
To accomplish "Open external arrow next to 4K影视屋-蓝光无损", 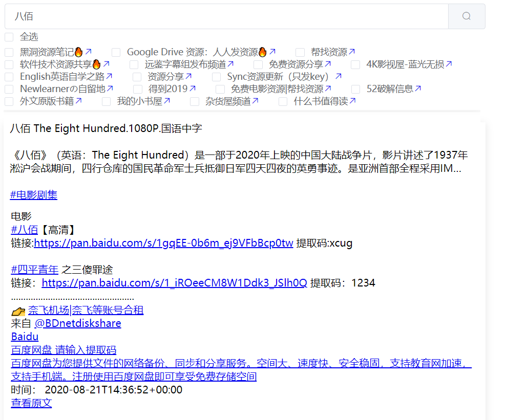I will [x=449, y=64].
